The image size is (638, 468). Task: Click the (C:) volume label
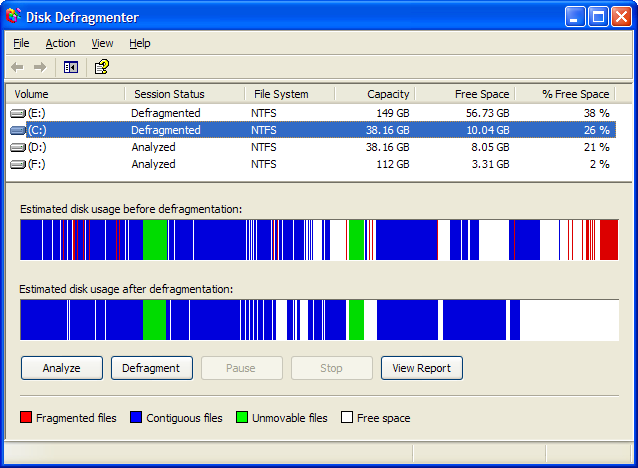(37, 130)
